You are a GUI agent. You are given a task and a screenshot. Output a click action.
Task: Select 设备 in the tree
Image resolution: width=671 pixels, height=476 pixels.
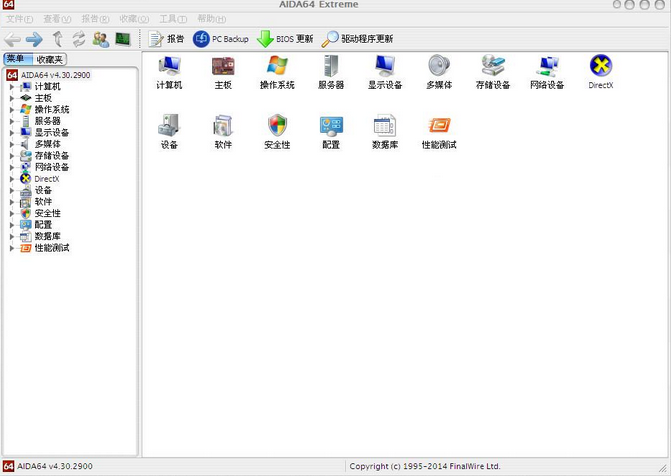pyautogui.click(x=43, y=190)
